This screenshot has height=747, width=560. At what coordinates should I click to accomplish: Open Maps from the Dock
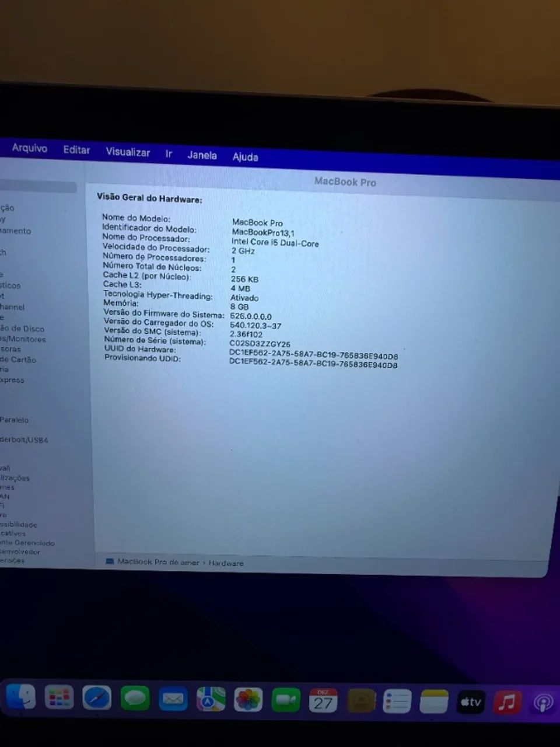pyautogui.click(x=211, y=700)
